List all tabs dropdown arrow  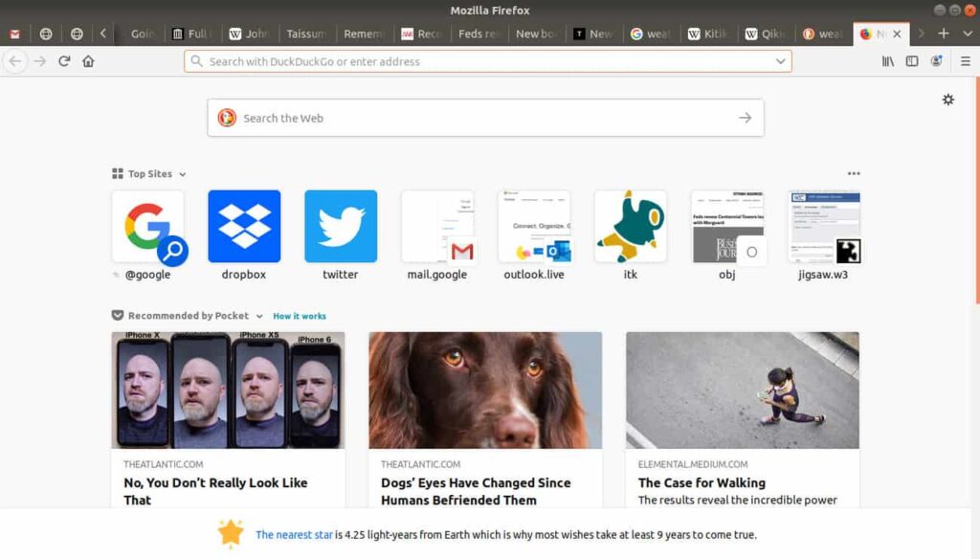click(x=968, y=34)
